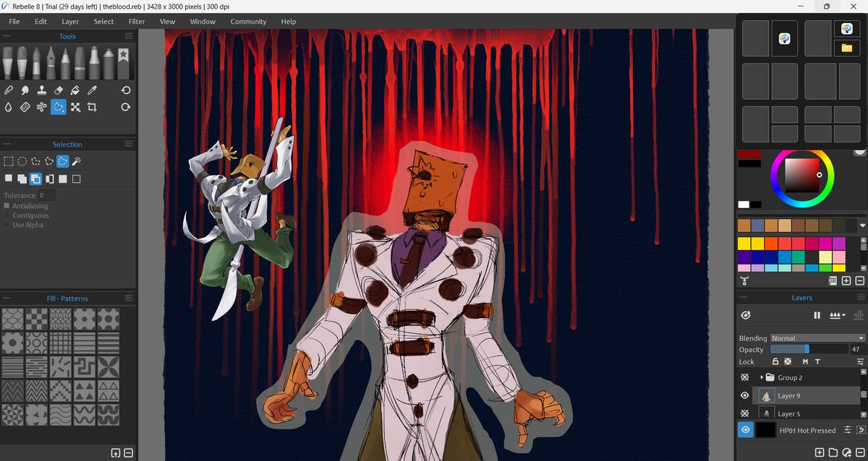Screen dimensions: 868x461
Task: Open the Selection panel hamburger menu
Action: coord(129,144)
